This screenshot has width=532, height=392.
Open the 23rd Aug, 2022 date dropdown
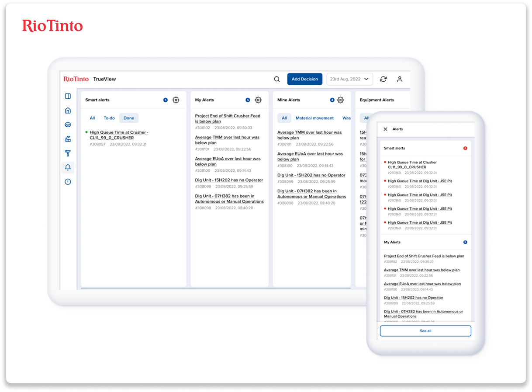point(349,79)
